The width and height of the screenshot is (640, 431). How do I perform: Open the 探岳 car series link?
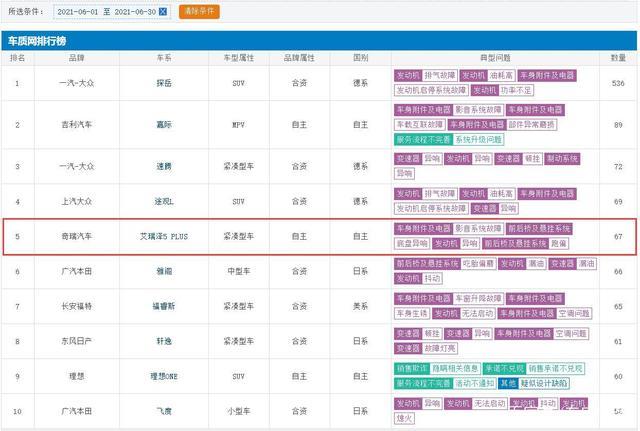point(164,83)
